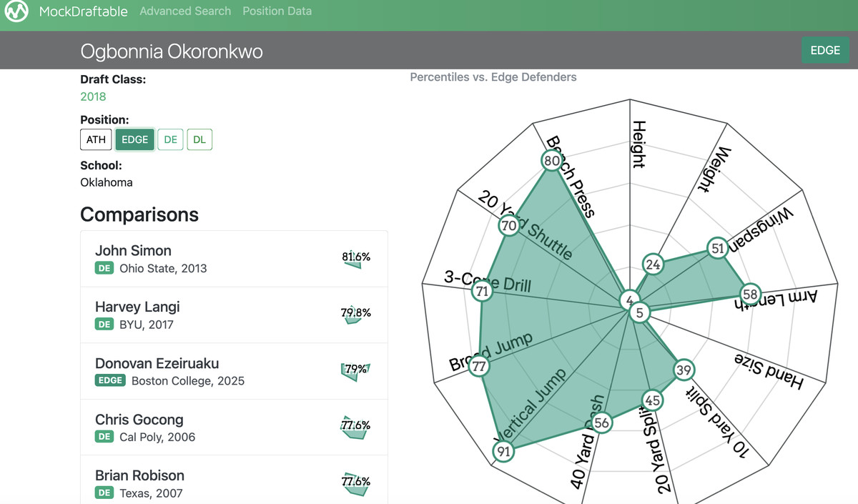Click the MockDraftable logo icon
This screenshot has width=858, height=504.
16,11
